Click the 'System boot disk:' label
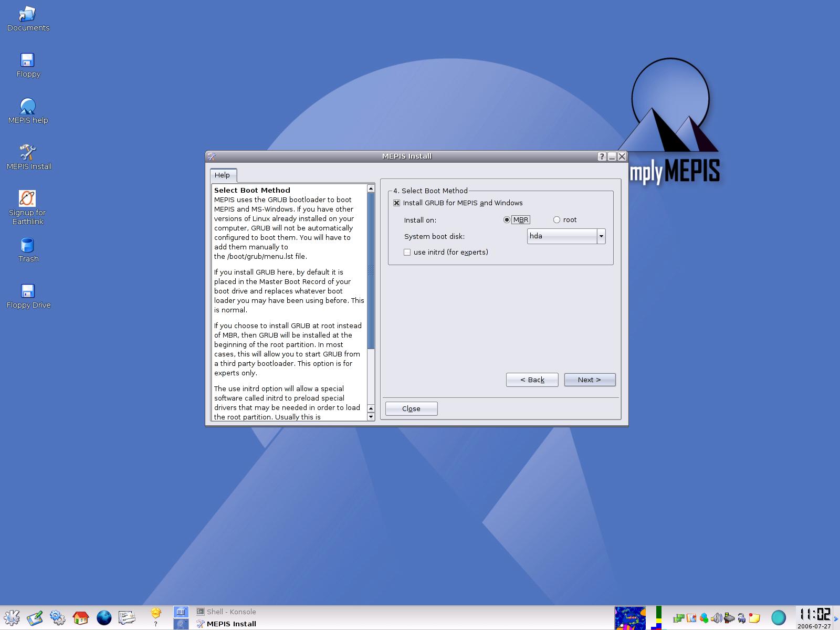 tap(434, 237)
